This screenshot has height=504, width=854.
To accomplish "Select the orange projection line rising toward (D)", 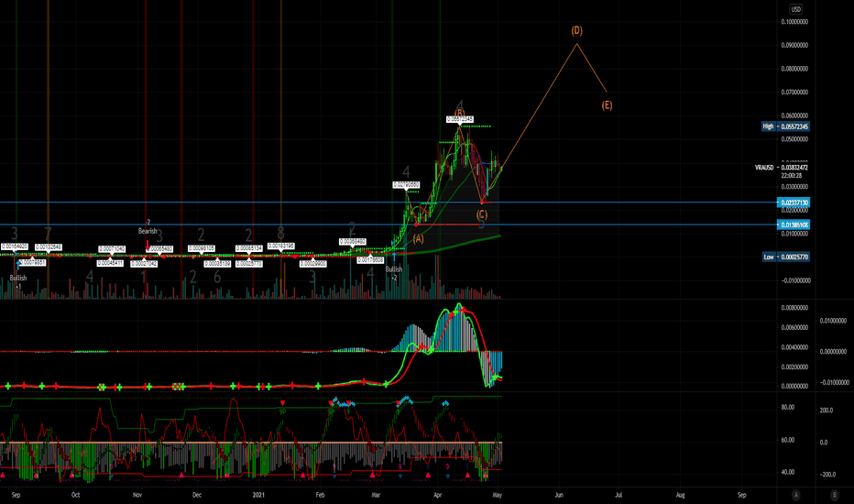I will click(x=539, y=105).
